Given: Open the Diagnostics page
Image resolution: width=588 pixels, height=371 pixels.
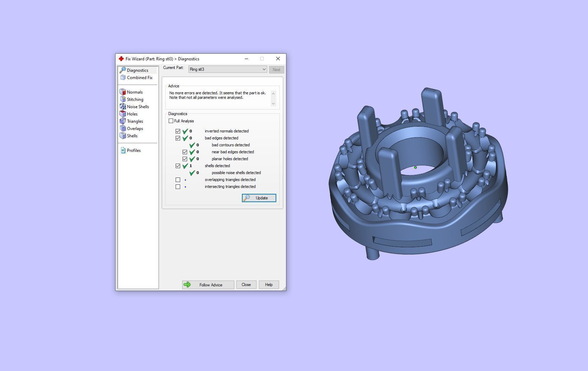Looking at the screenshot, I should click(x=137, y=70).
